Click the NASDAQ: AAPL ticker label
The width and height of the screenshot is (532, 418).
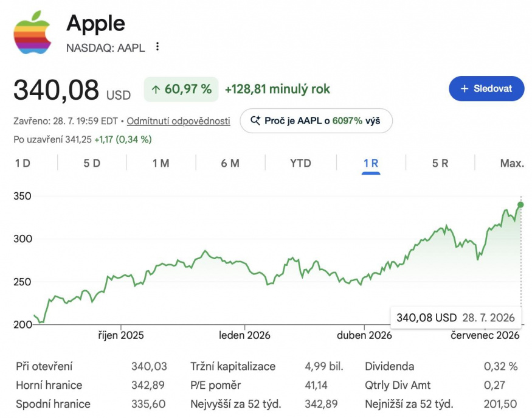[106, 48]
